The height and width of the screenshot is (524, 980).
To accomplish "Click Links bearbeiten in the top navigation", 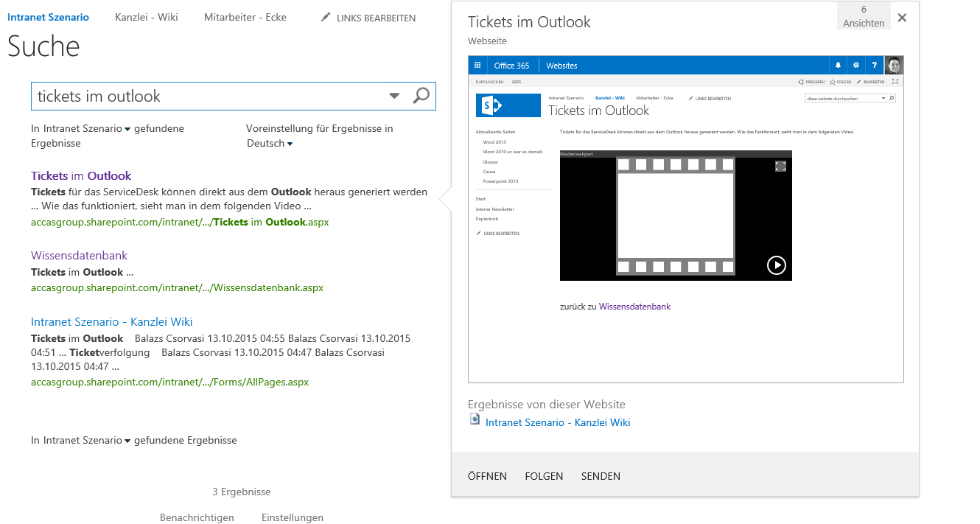I will [x=376, y=18].
